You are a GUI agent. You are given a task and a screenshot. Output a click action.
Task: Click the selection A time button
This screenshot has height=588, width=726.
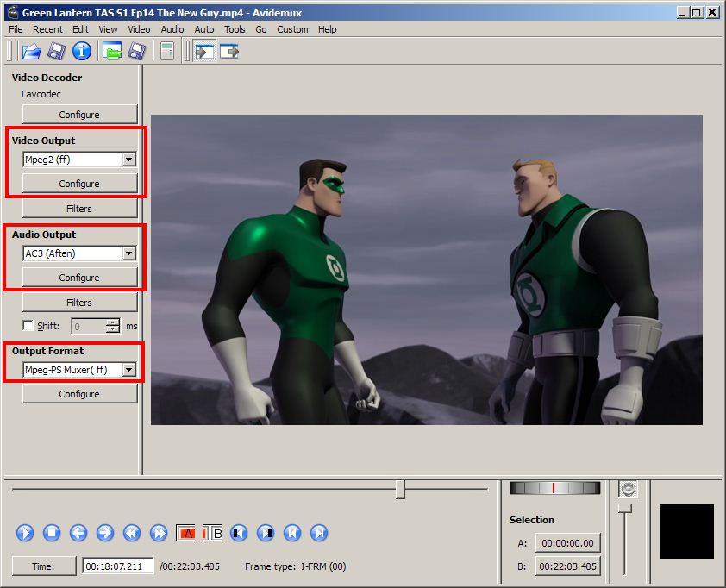(567, 542)
